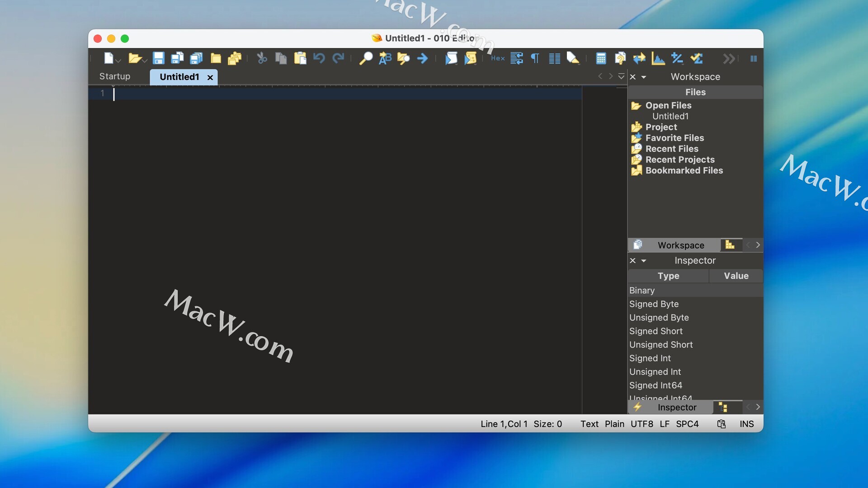
Task: Click the two-bar icon at the toolbar's right end
Action: (x=753, y=58)
